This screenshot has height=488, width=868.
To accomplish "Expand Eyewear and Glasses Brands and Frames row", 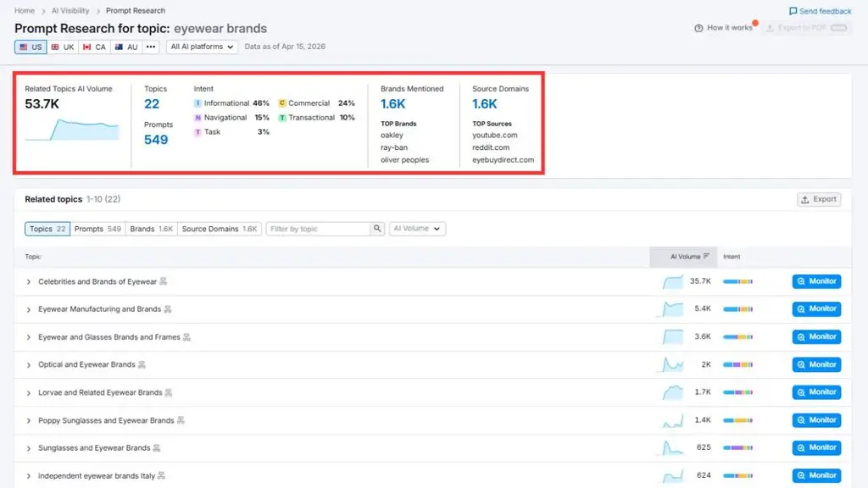I will coord(28,337).
